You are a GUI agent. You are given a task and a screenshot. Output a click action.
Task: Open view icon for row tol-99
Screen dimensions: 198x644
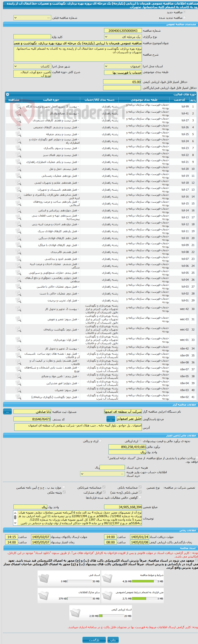18,106
